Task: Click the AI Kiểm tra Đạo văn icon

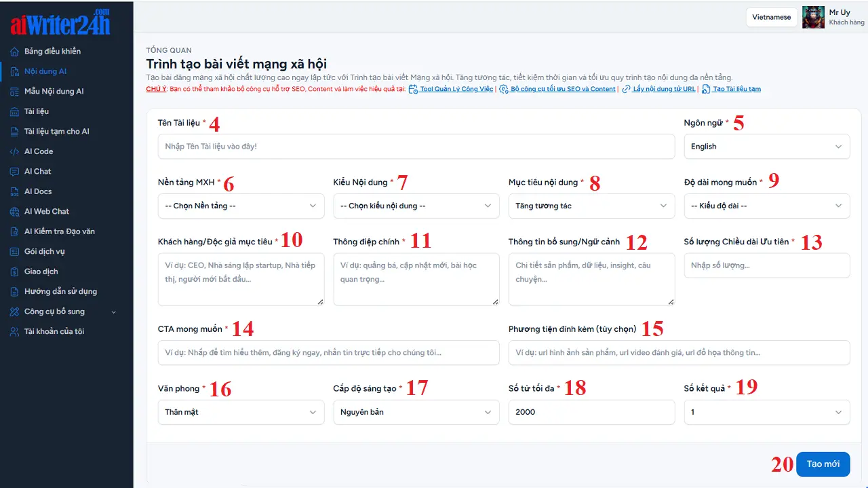Action: point(14,231)
